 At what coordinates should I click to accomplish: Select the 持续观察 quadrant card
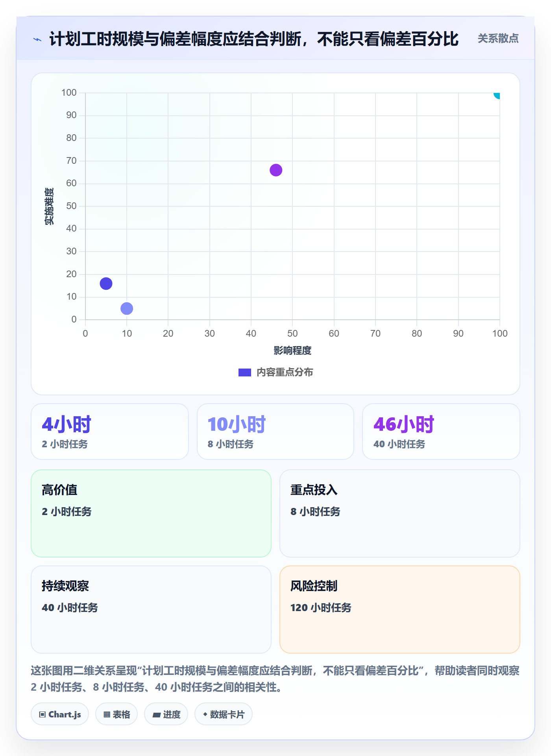pos(151,610)
